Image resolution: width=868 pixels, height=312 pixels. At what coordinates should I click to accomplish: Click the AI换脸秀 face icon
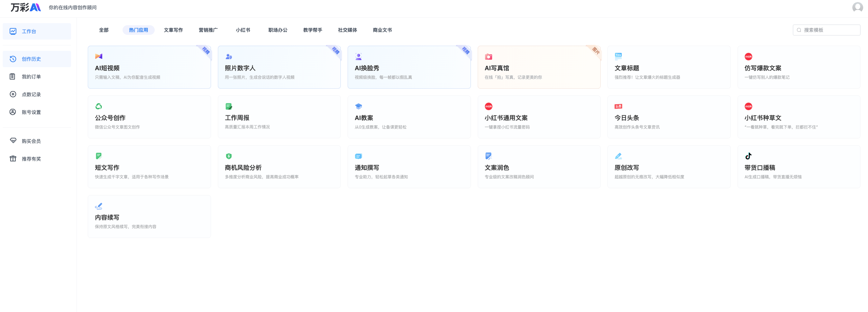(x=359, y=57)
